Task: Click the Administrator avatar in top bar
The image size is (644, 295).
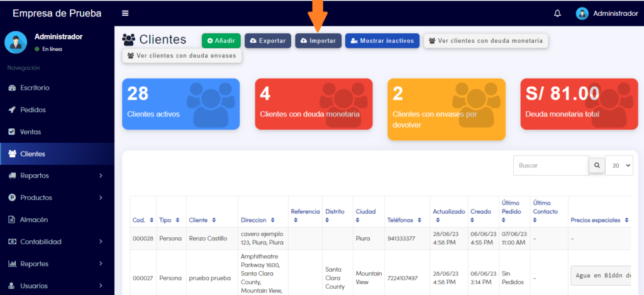Action: 582,14
